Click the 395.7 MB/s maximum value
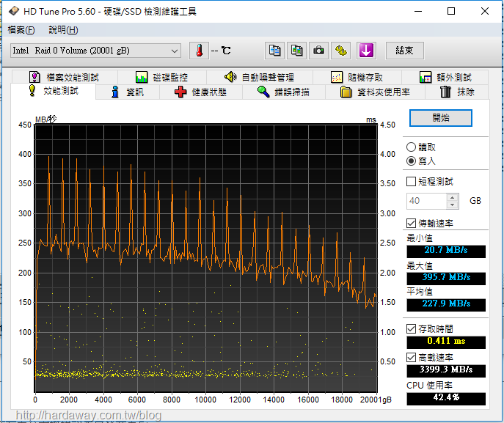The height and width of the screenshot is (423, 504). point(446,278)
